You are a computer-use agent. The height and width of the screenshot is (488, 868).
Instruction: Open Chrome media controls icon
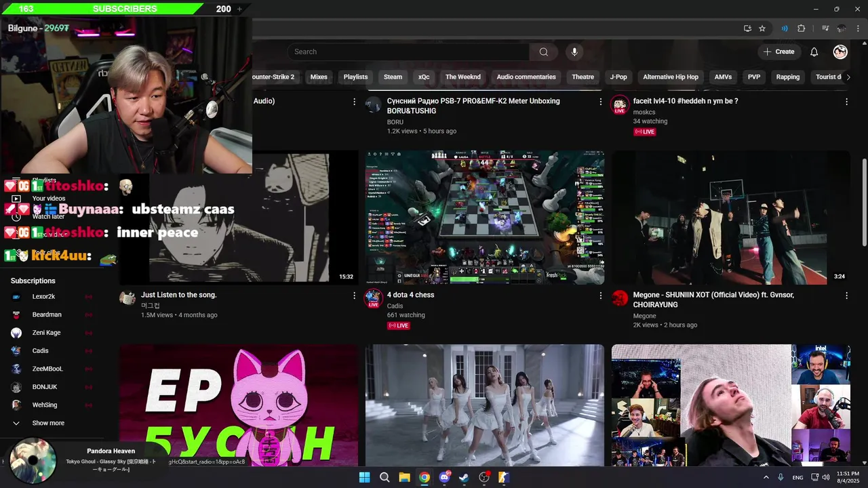pyautogui.click(x=825, y=28)
